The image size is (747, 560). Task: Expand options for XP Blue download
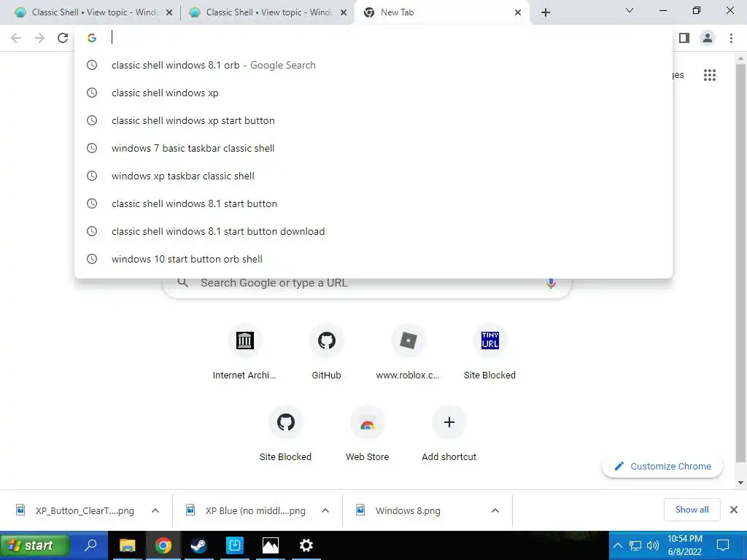tap(325, 510)
